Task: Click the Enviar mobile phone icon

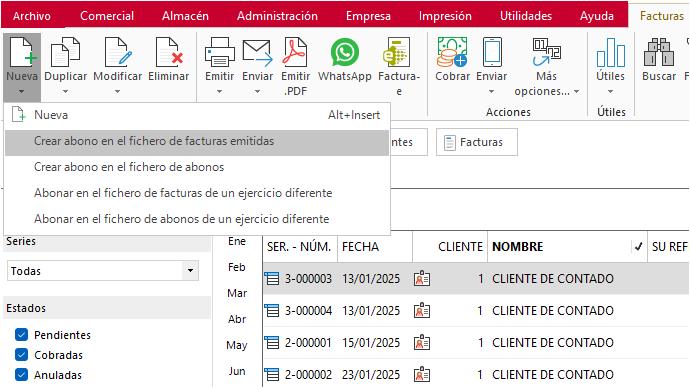Action: point(492,53)
